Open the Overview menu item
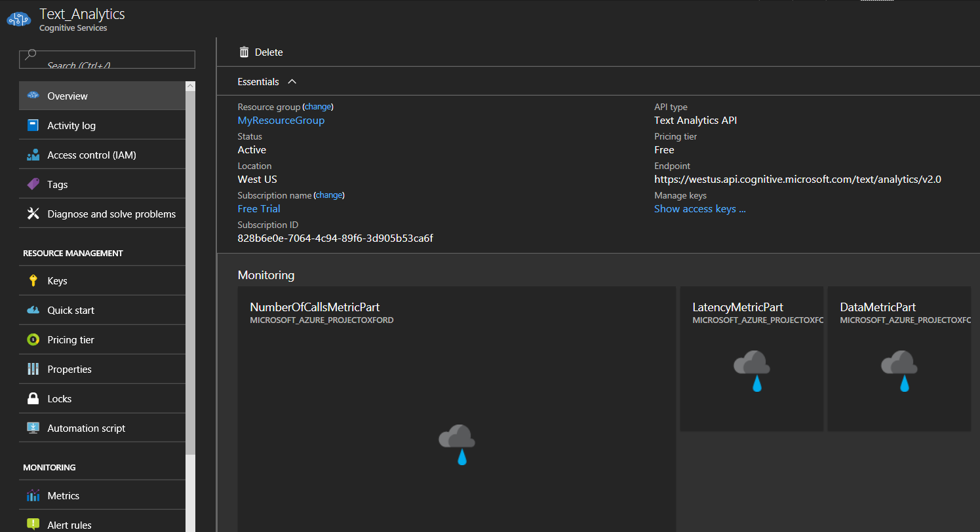Image resolution: width=980 pixels, height=532 pixels. pyautogui.click(x=102, y=96)
